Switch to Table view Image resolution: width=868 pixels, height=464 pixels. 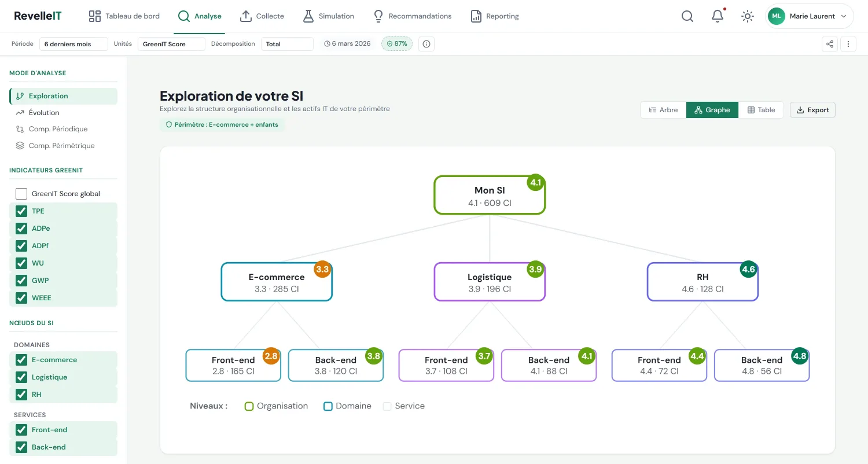pos(761,110)
